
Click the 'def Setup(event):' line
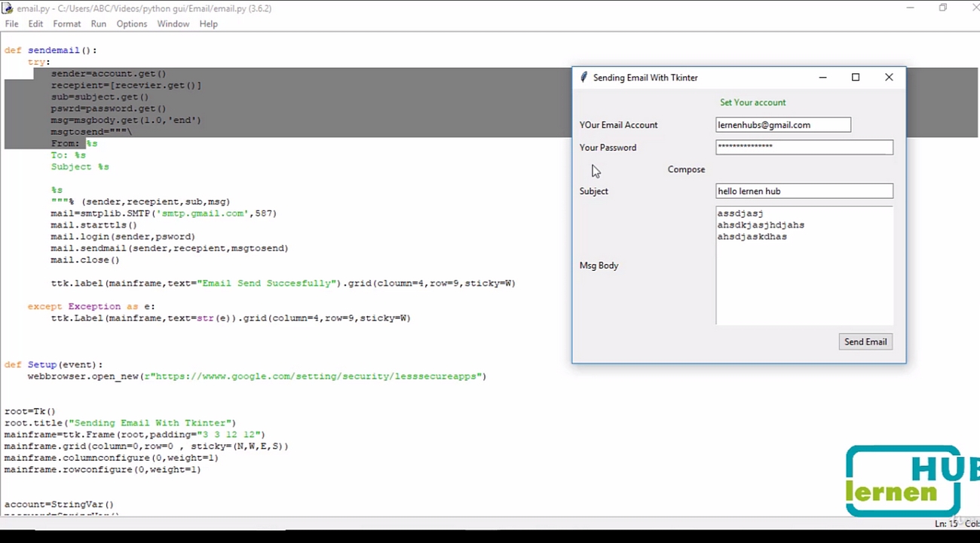pos(54,365)
